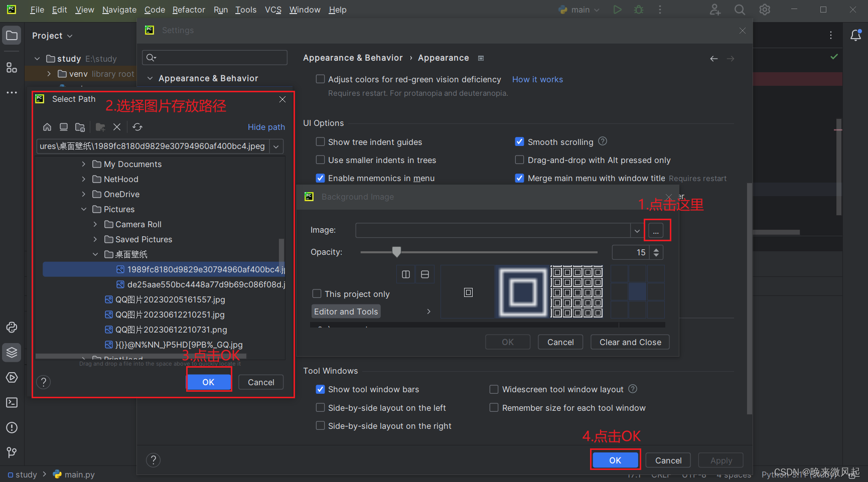
Task: Open Search Everywhere magnifier icon
Action: 740,10
